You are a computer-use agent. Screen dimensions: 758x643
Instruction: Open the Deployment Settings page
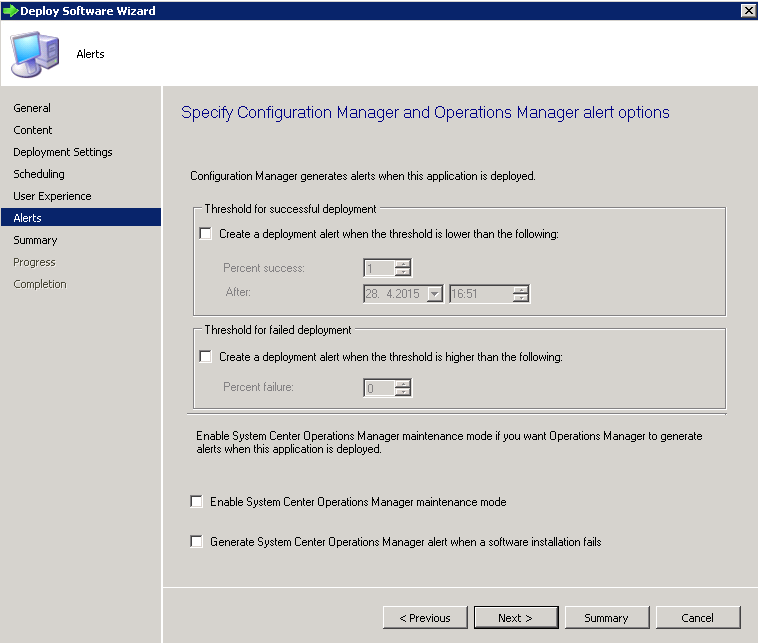(x=63, y=152)
